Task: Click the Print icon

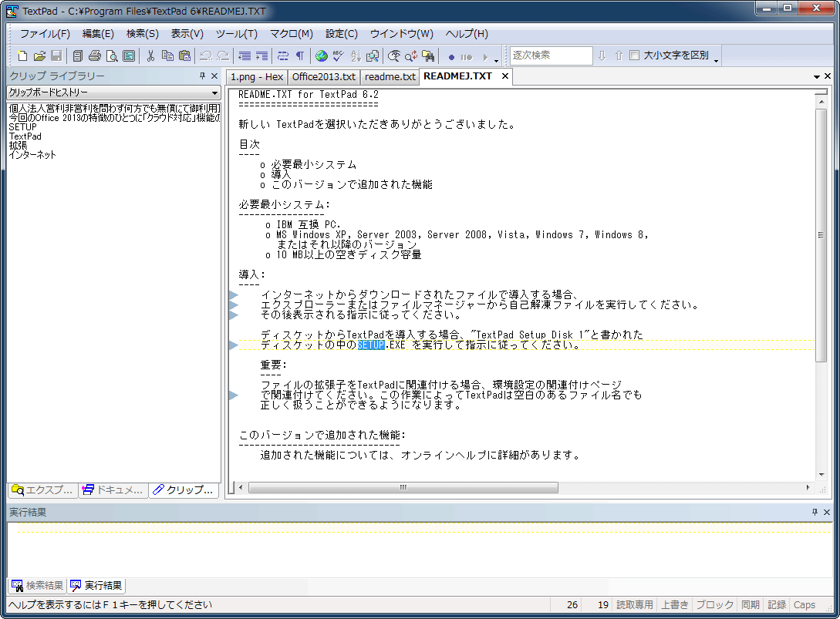Action: tap(95, 56)
